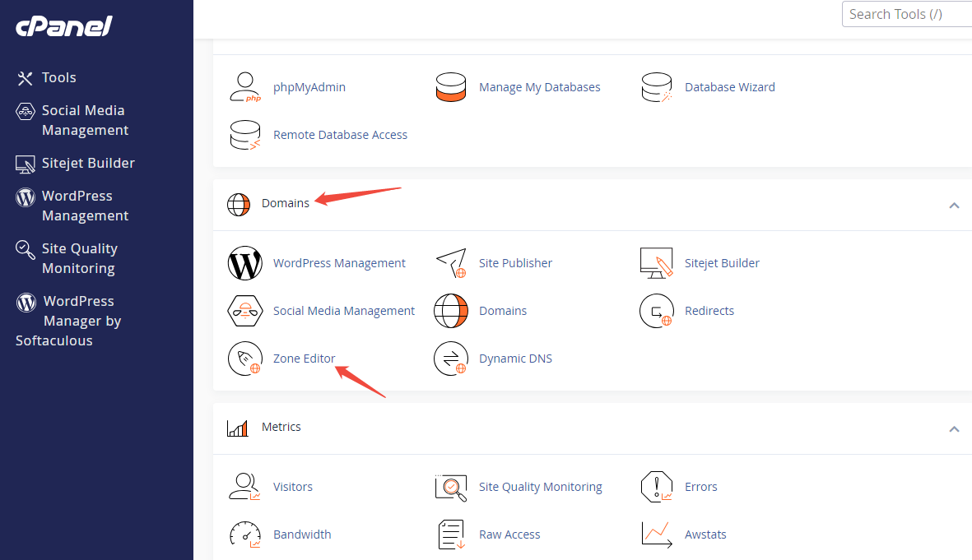
Task: Open the Tools sidebar icon
Action: tap(25, 78)
